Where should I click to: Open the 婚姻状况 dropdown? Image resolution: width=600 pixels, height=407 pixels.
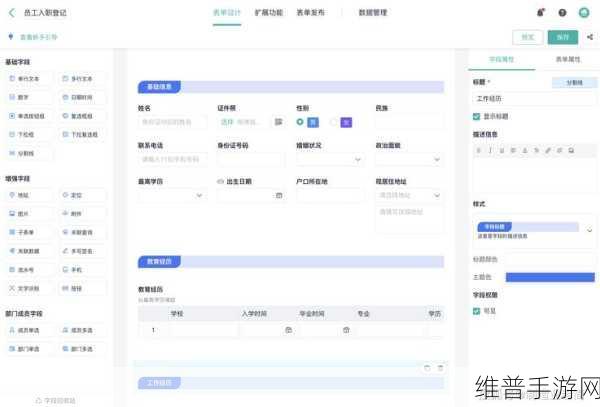[330, 159]
